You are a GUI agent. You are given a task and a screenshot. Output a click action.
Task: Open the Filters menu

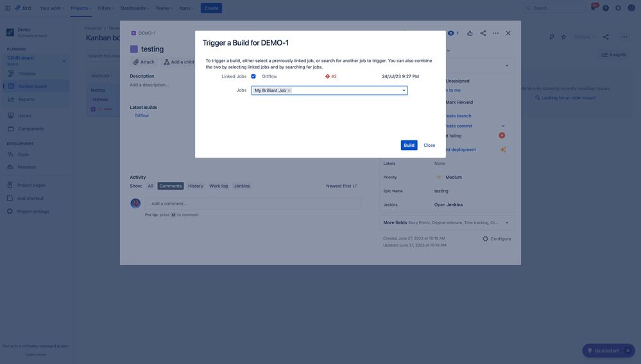point(106,8)
